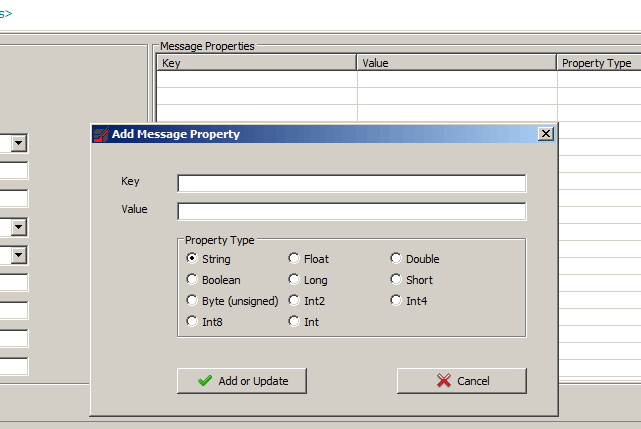
Task: Click the Add or Update button
Action: click(x=241, y=381)
